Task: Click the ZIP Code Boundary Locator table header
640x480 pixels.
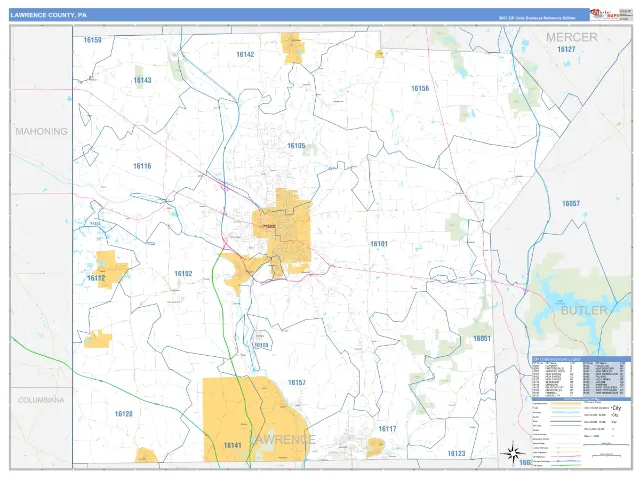Action: pos(581,359)
